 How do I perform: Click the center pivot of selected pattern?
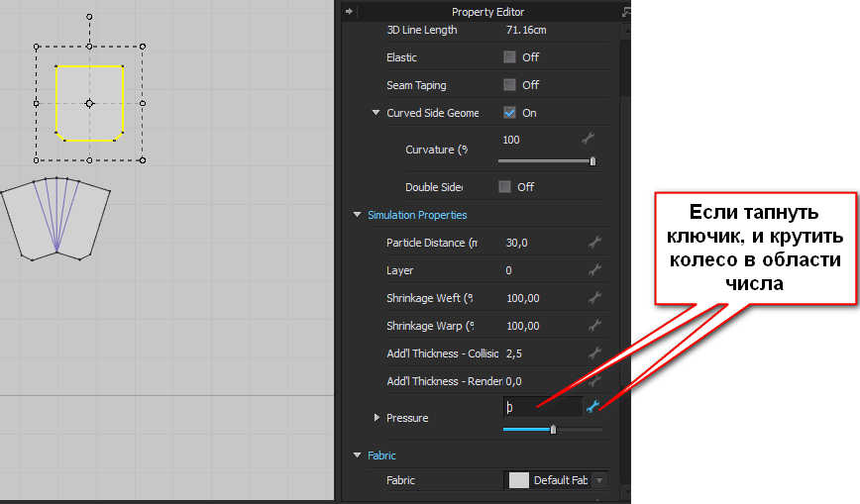(x=89, y=103)
